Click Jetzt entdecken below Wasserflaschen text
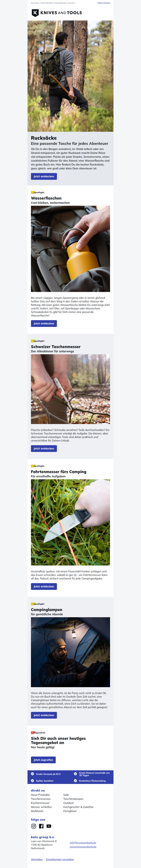The height and width of the screenshot is (868, 141). tap(44, 323)
